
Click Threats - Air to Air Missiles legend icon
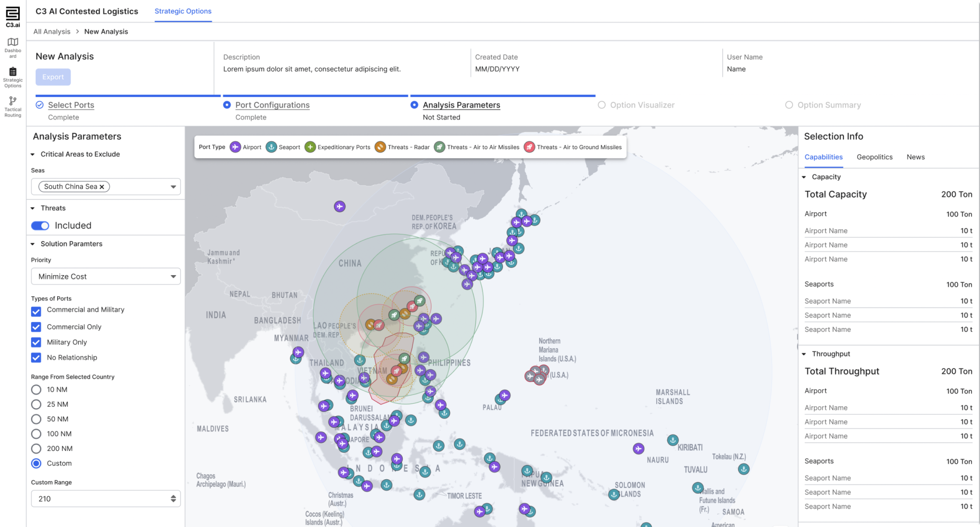(439, 147)
